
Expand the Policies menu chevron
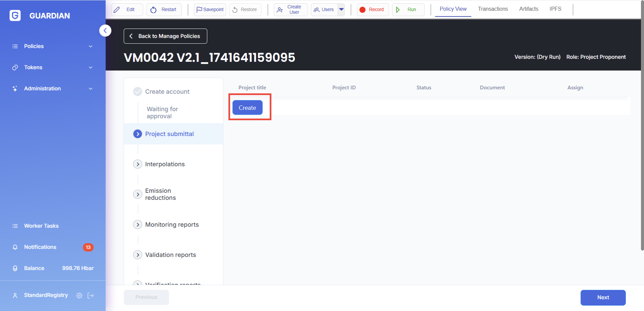click(x=91, y=46)
